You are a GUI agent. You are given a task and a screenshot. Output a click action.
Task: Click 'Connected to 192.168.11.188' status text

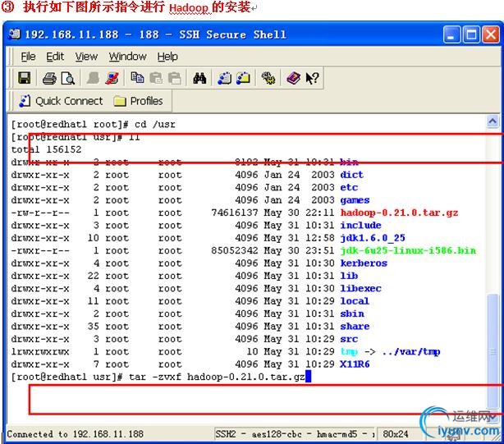(76, 434)
